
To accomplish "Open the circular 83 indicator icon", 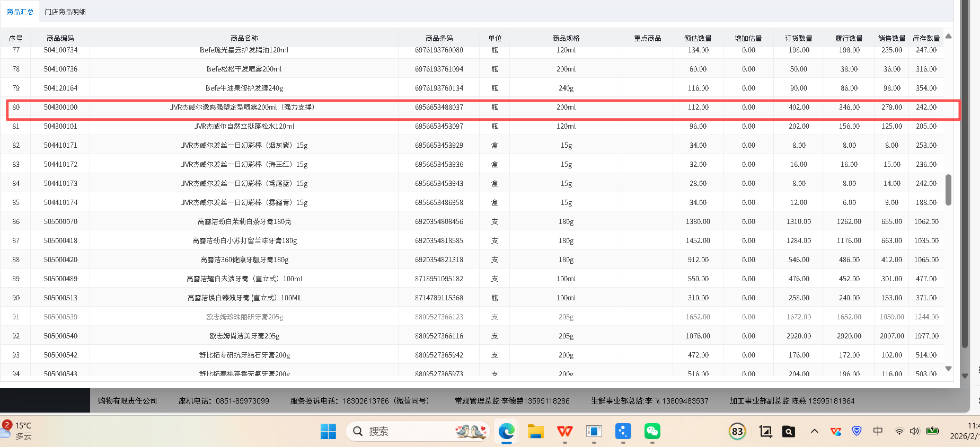I will pyautogui.click(x=737, y=432).
